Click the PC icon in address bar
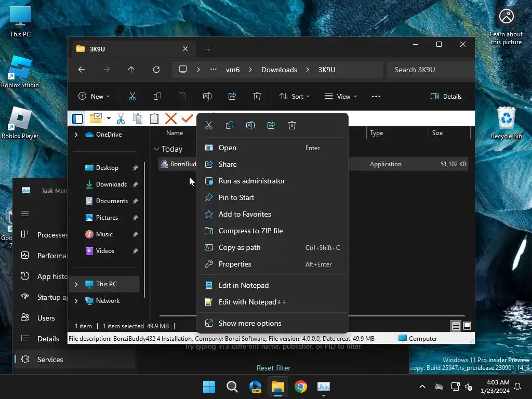 (183, 70)
